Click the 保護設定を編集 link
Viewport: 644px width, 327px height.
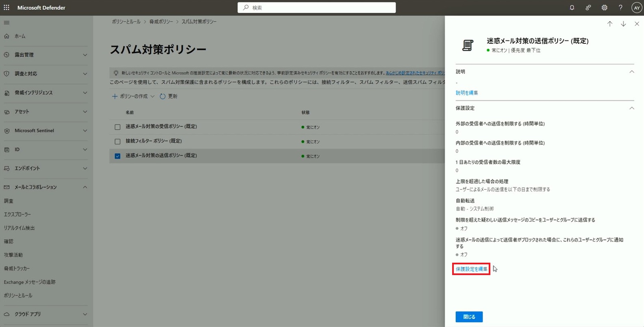coord(471,269)
